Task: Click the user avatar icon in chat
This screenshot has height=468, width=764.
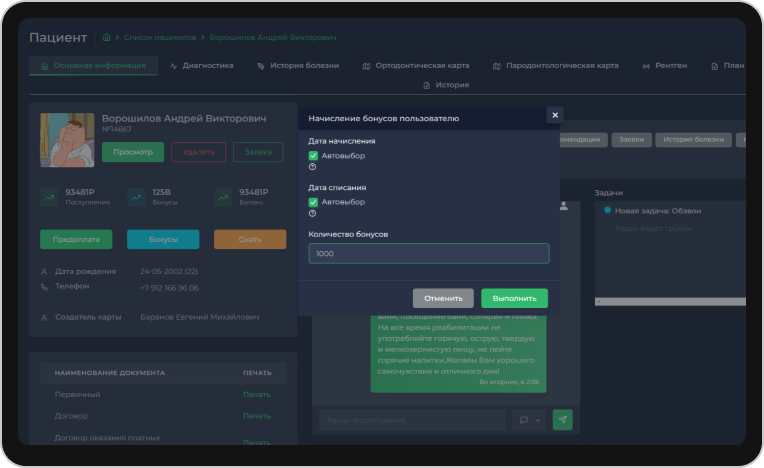Action: tap(564, 206)
